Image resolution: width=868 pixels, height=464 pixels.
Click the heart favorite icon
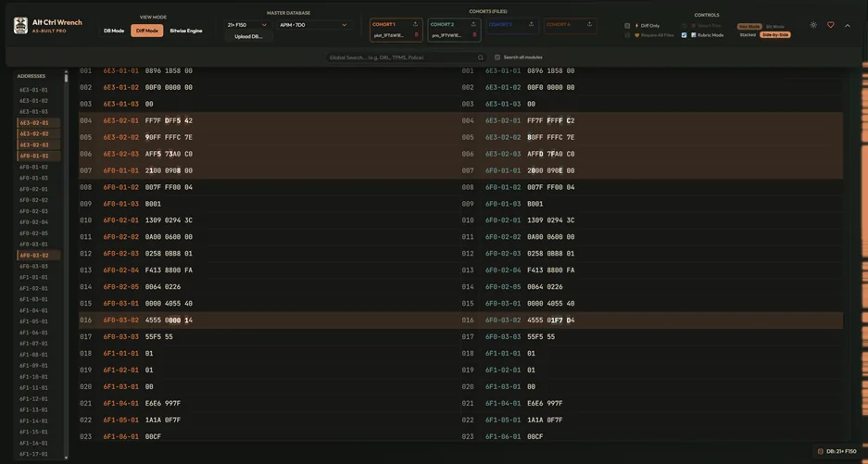click(x=830, y=25)
